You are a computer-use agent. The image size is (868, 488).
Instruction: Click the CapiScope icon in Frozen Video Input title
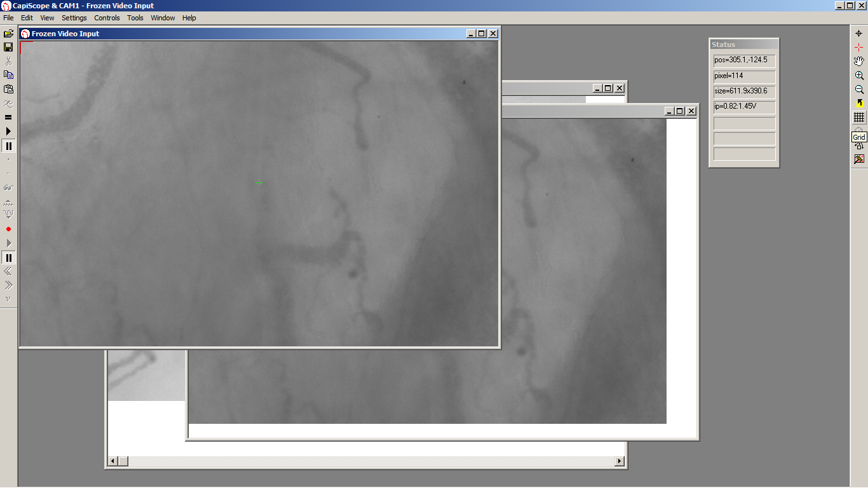[x=25, y=34]
